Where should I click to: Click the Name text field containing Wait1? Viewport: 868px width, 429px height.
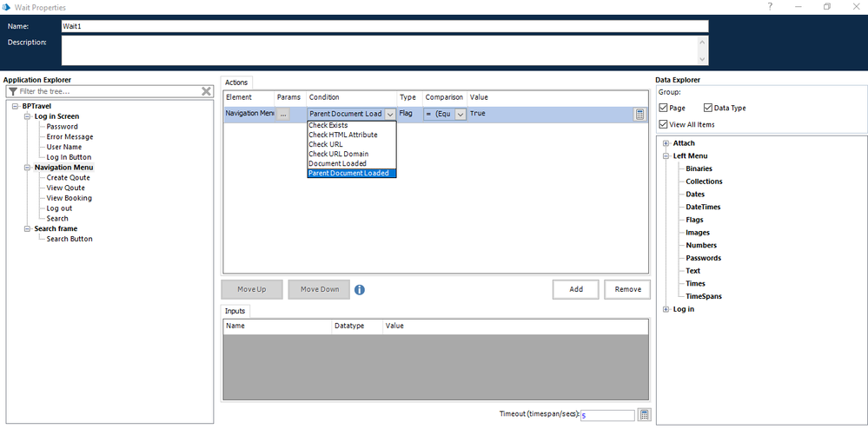384,26
